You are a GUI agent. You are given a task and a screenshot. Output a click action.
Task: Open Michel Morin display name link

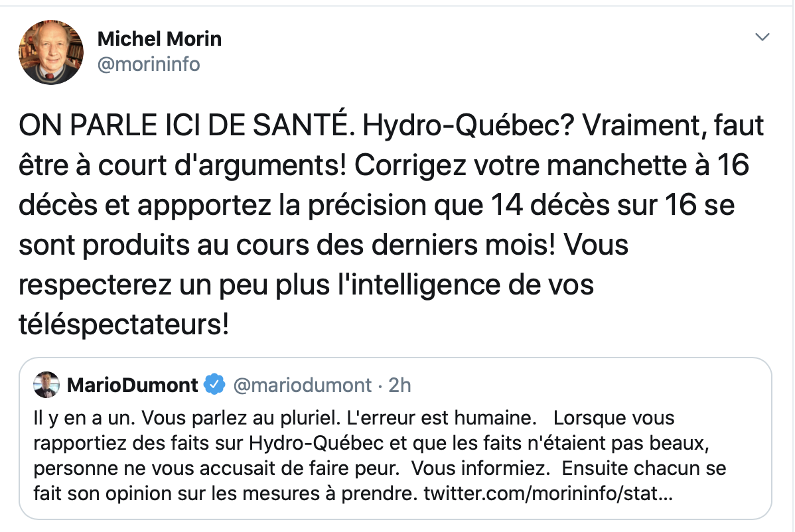[159, 39]
